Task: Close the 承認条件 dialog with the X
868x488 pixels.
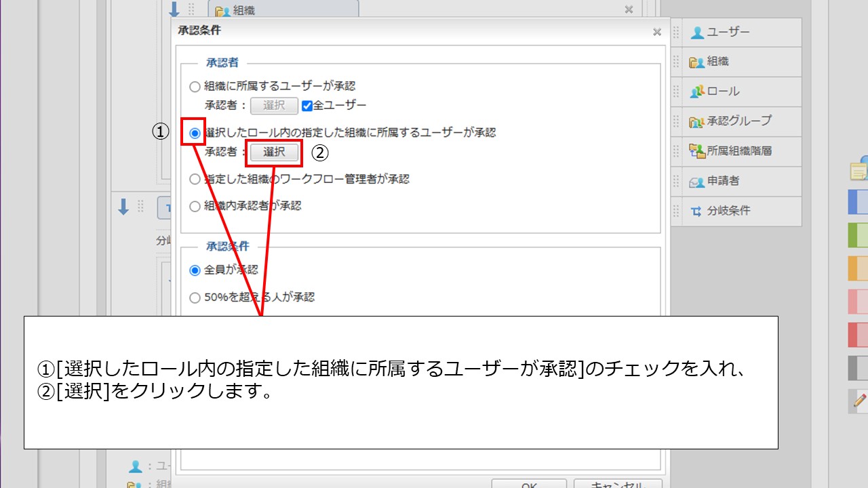Action: pos(656,32)
